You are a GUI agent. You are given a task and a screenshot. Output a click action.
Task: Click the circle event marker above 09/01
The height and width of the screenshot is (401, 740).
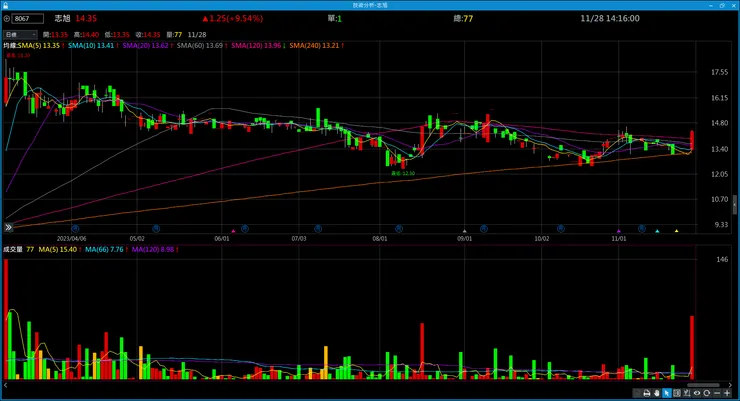click(x=484, y=229)
